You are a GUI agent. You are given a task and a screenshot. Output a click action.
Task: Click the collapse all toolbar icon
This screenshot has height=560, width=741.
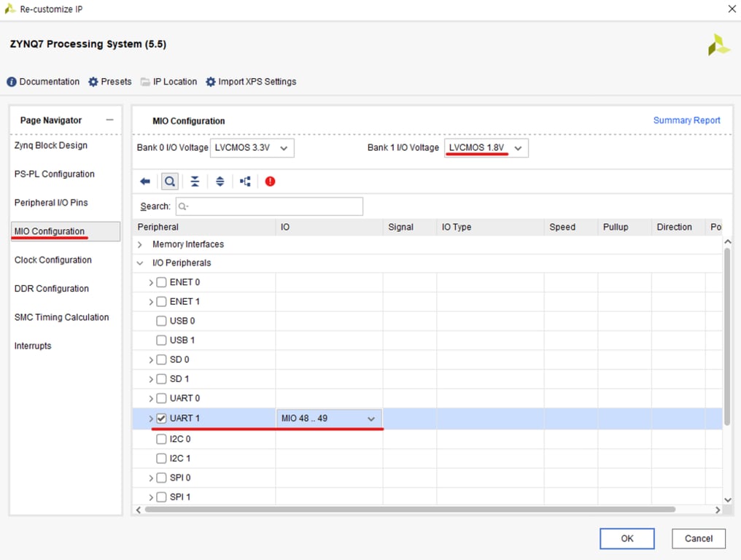(195, 182)
